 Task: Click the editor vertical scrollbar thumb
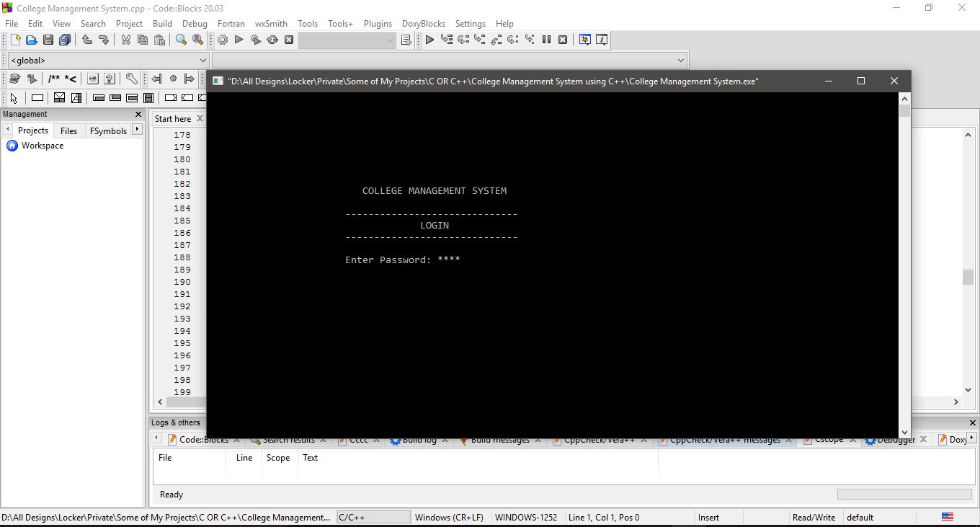(968, 277)
